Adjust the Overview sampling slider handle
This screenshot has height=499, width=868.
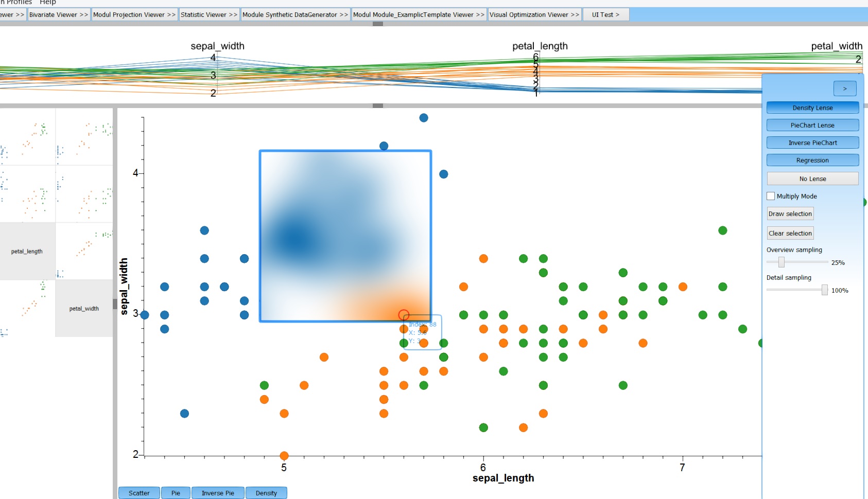[782, 262]
